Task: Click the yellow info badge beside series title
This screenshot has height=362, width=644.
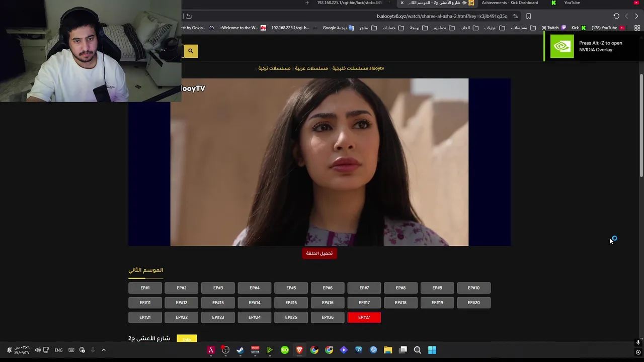Action: point(187,339)
